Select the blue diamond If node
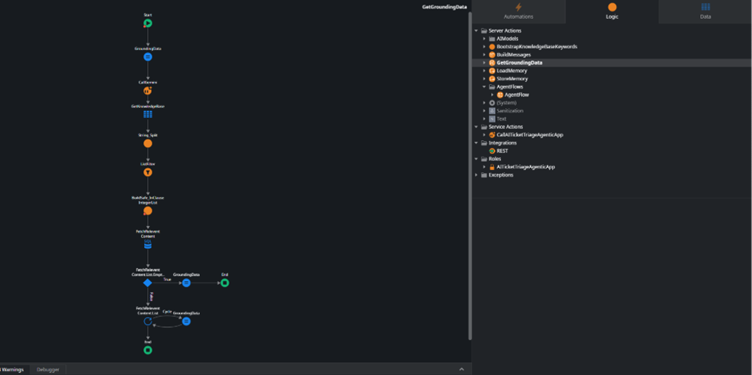This screenshot has height=375, width=752. point(148,283)
